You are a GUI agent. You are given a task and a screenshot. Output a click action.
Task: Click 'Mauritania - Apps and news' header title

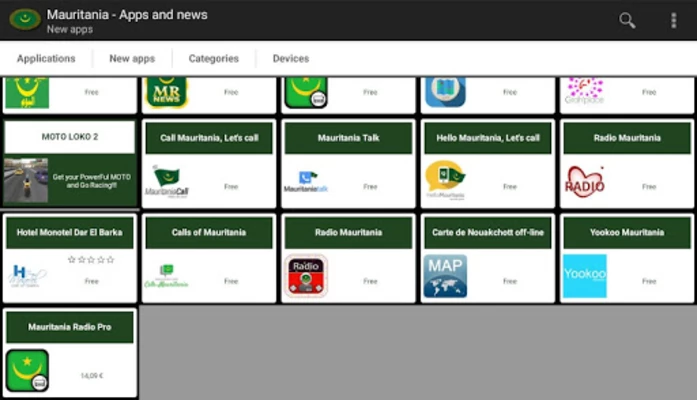[x=127, y=15]
